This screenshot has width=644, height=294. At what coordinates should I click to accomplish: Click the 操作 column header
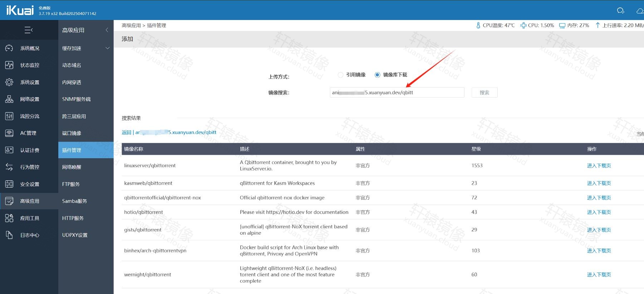[x=592, y=149]
